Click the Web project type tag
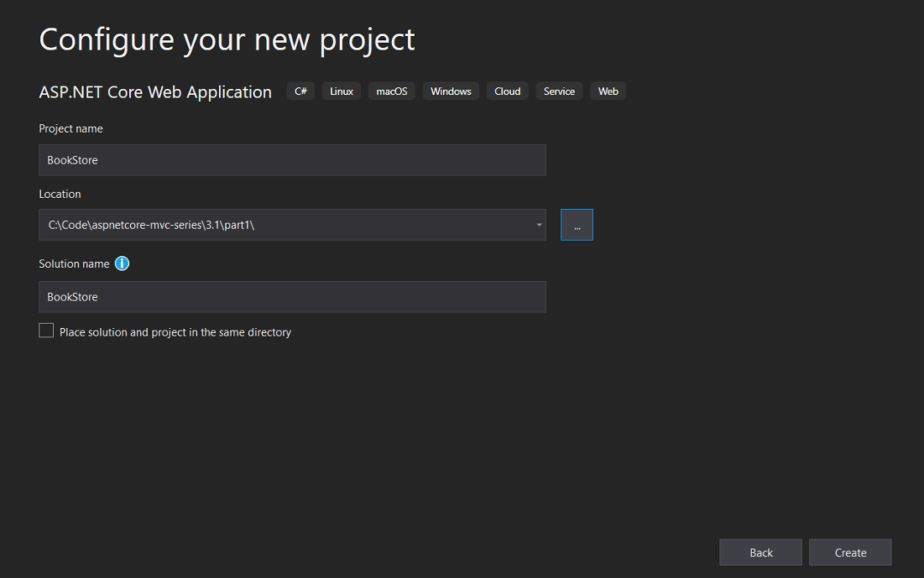Screen dimensions: 924x578 608,92
